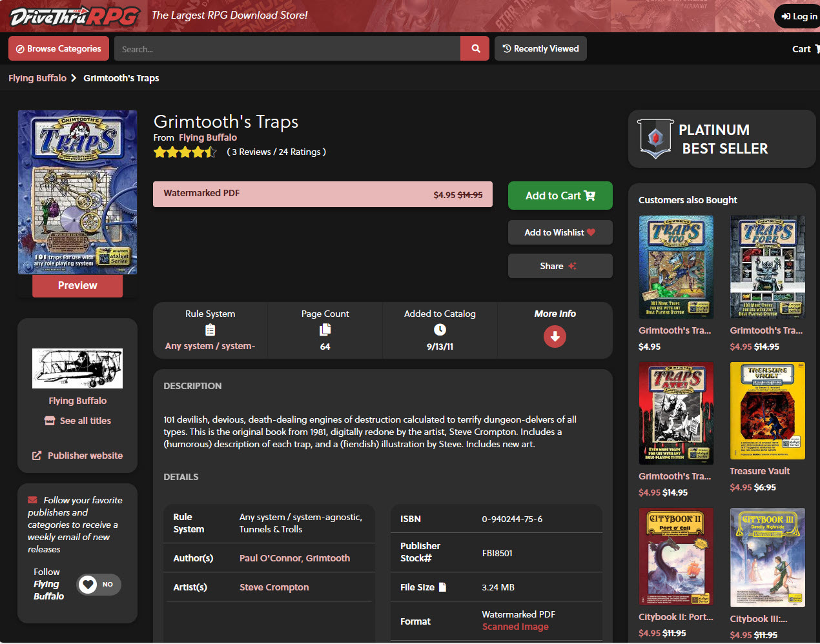Click Any system / system-agnostic details link
Viewport: 820px width, 644px height.
pyautogui.click(x=301, y=523)
